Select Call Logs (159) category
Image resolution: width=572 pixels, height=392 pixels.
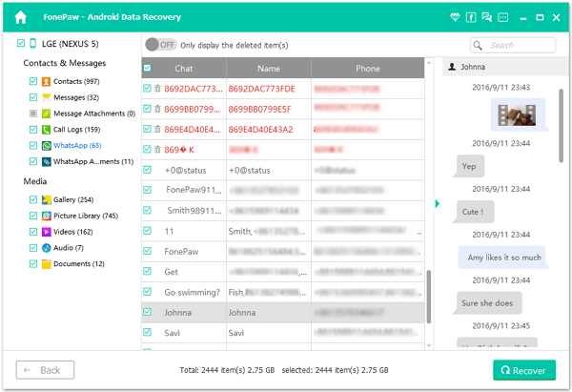(76, 130)
